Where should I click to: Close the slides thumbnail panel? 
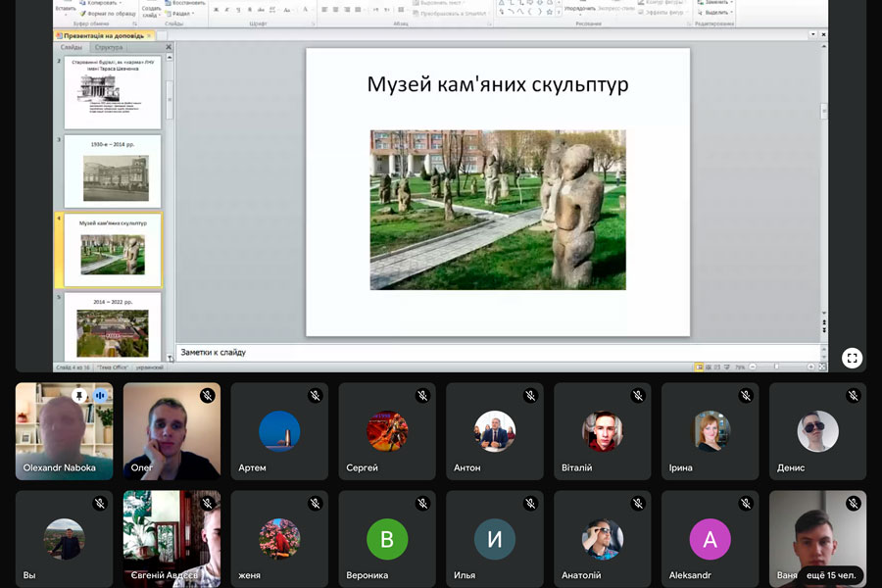[x=169, y=47]
